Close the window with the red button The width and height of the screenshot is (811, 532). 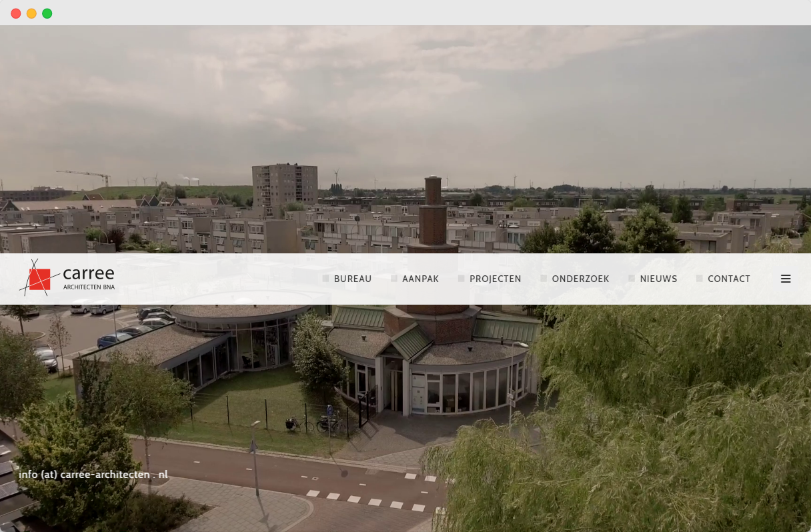click(x=16, y=13)
